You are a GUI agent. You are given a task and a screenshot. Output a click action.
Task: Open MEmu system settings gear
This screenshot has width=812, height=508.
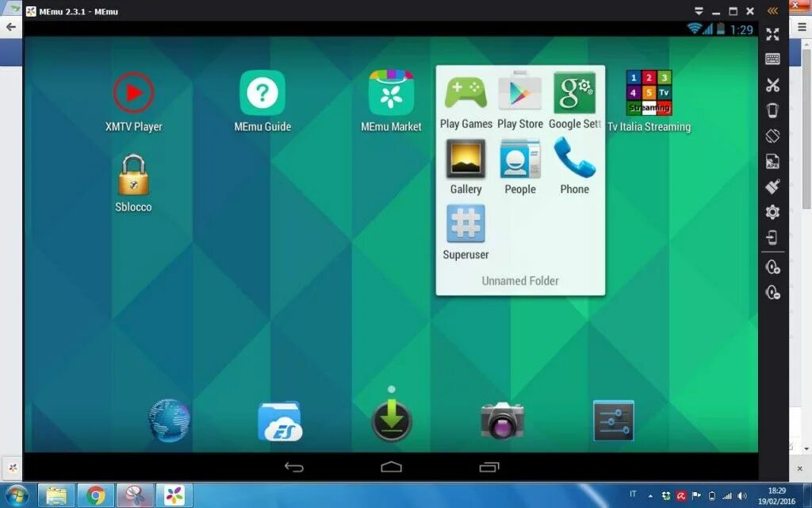pyautogui.click(x=772, y=212)
